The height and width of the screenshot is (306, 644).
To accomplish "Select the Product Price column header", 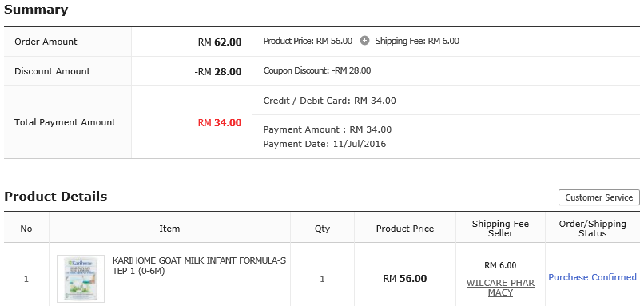I will pos(405,229).
